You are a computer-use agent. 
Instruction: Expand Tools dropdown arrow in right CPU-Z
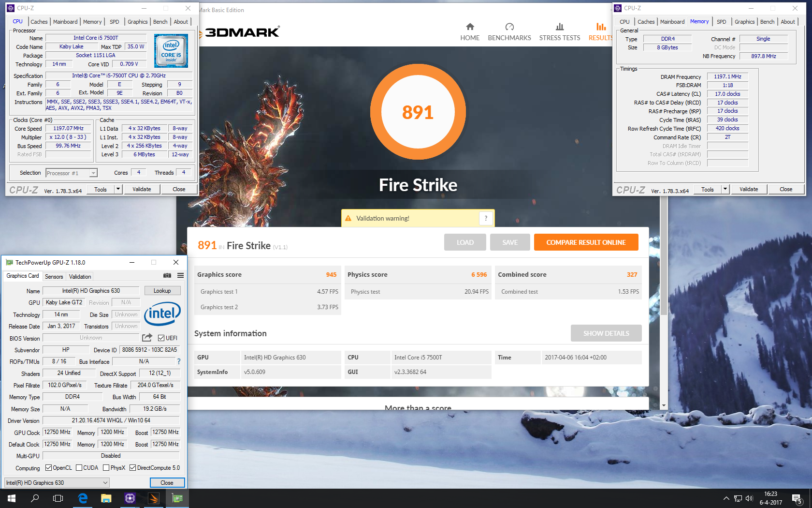coord(725,189)
